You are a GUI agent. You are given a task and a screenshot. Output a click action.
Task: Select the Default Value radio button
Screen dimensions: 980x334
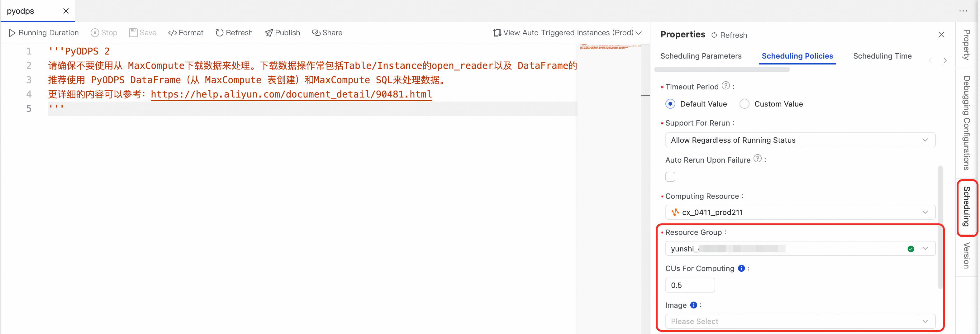point(670,104)
